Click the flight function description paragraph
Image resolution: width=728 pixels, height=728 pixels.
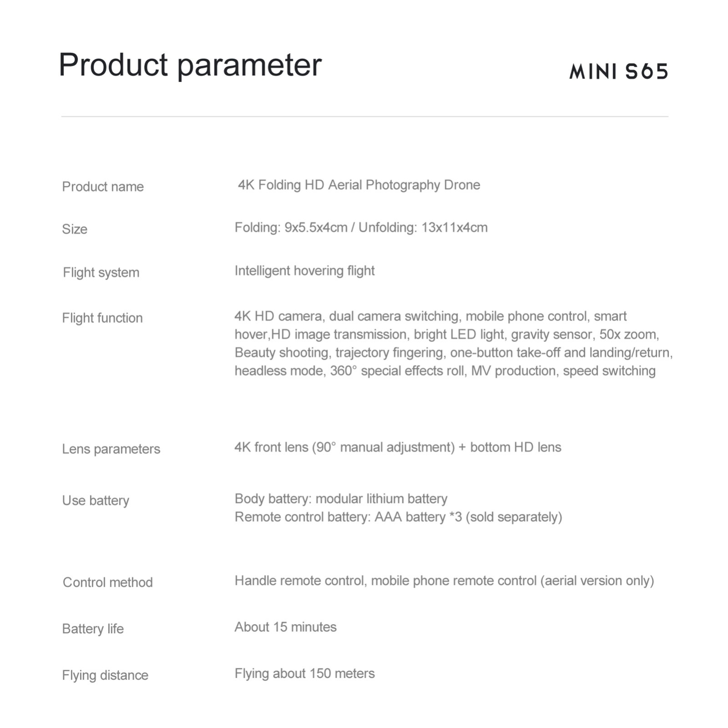[x=453, y=344]
